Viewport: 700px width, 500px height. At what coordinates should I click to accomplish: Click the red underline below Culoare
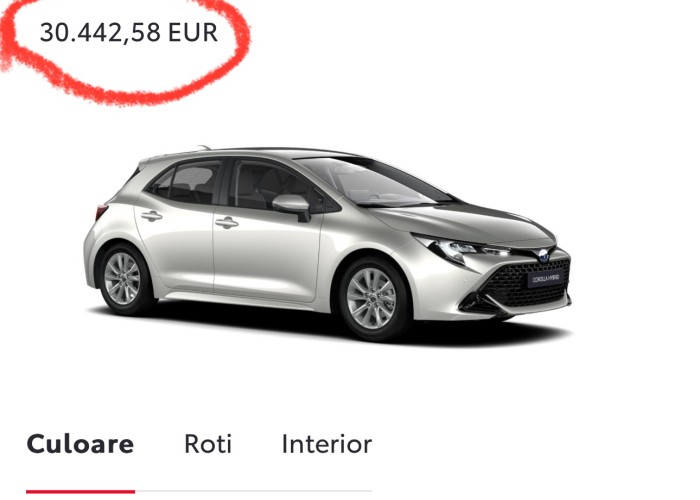(80, 492)
